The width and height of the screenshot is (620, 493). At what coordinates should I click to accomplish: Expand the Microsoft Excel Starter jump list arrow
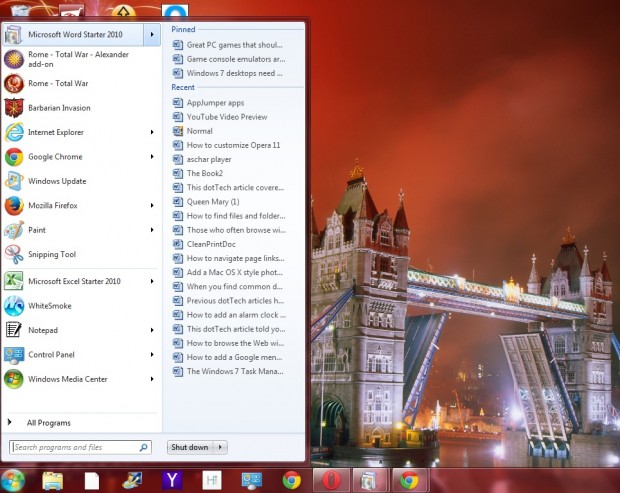[152, 281]
